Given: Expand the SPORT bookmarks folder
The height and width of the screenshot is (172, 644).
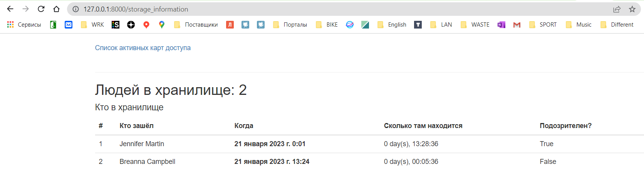Looking at the screenshot, I should click(x=543, y=25).
